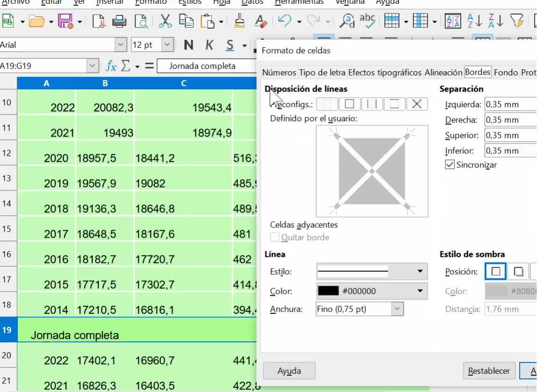Screen dimensions: 537x392
Task: Open the Fondo tab
Action: click(x=506, y=73)
